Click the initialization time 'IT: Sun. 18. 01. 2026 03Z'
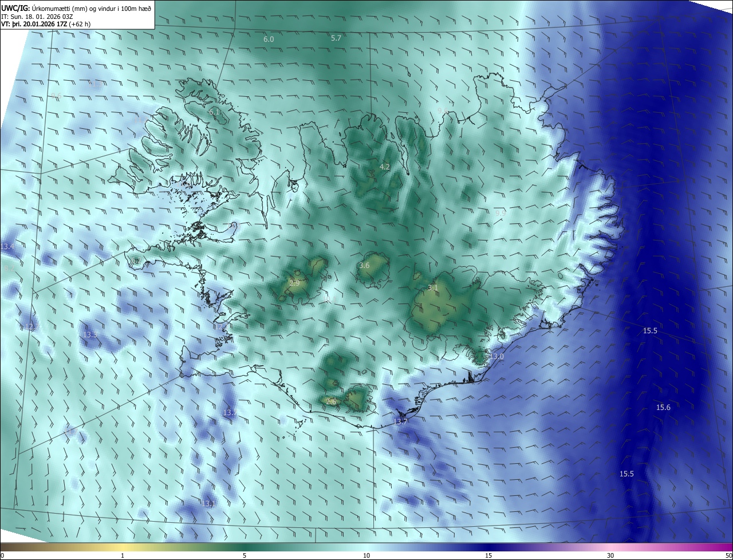 tap(37, 16)
